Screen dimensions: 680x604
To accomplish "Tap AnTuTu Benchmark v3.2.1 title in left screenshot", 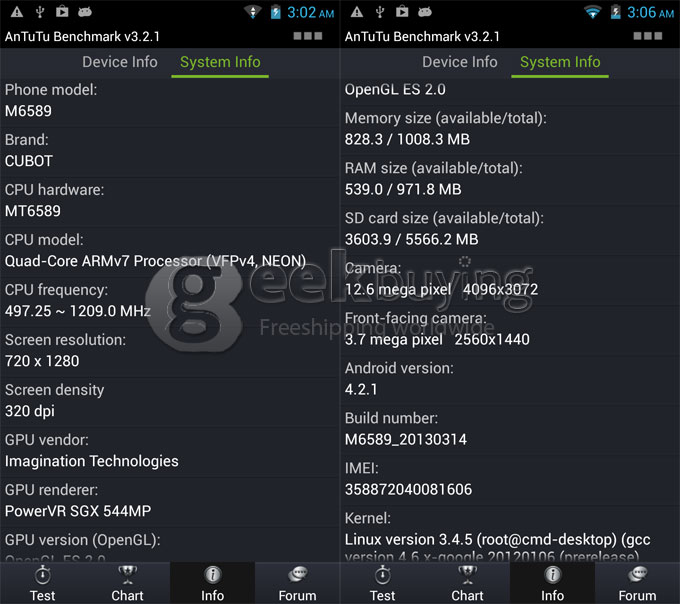I will pos(82,36).
